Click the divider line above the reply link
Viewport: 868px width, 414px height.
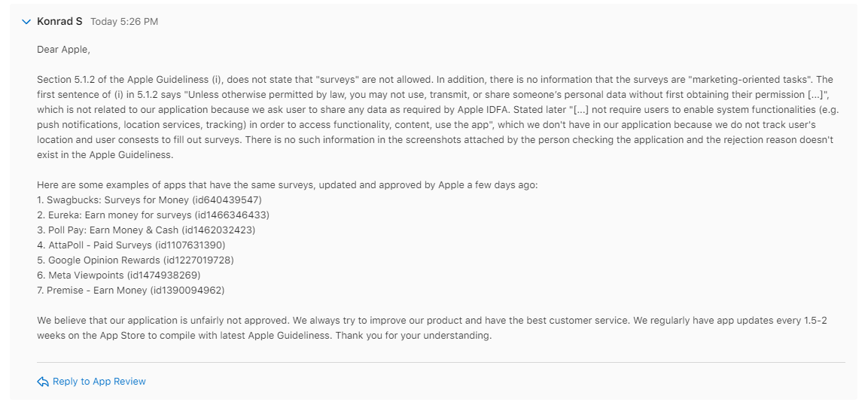(441, 362)
